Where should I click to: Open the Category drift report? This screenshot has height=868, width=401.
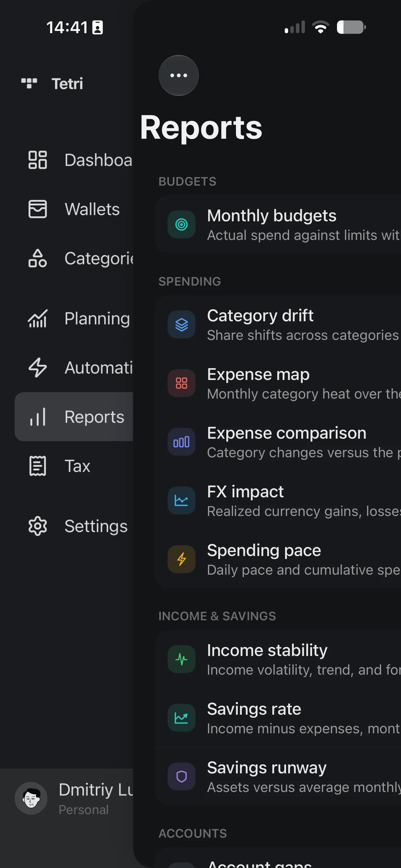click(278, 325)
